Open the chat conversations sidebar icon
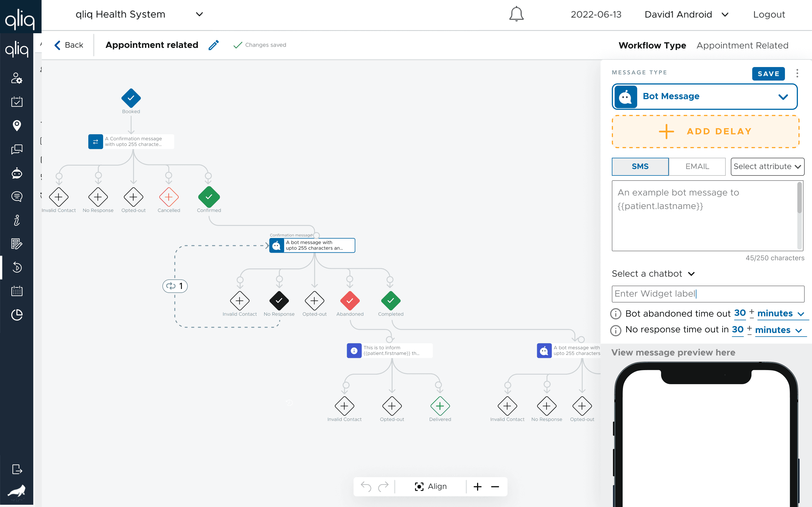This screenshot has width=812, height=507. pyautogui.click(x=17, y=150)
